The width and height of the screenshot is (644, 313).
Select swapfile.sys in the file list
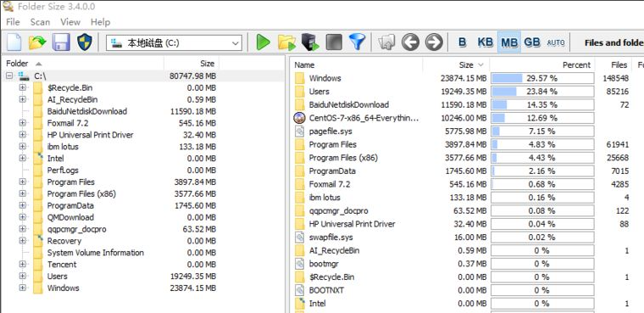[x=330, y=238]
